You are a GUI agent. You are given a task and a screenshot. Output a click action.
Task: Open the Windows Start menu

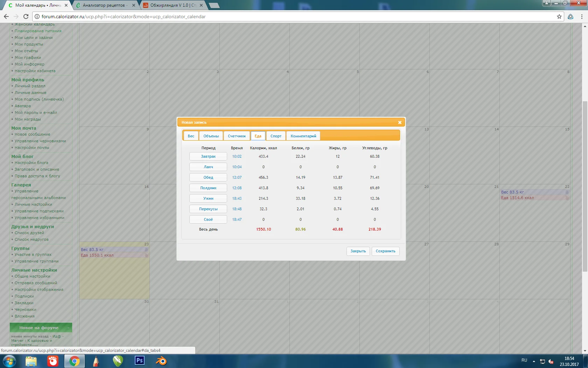[x=9, y=361]
